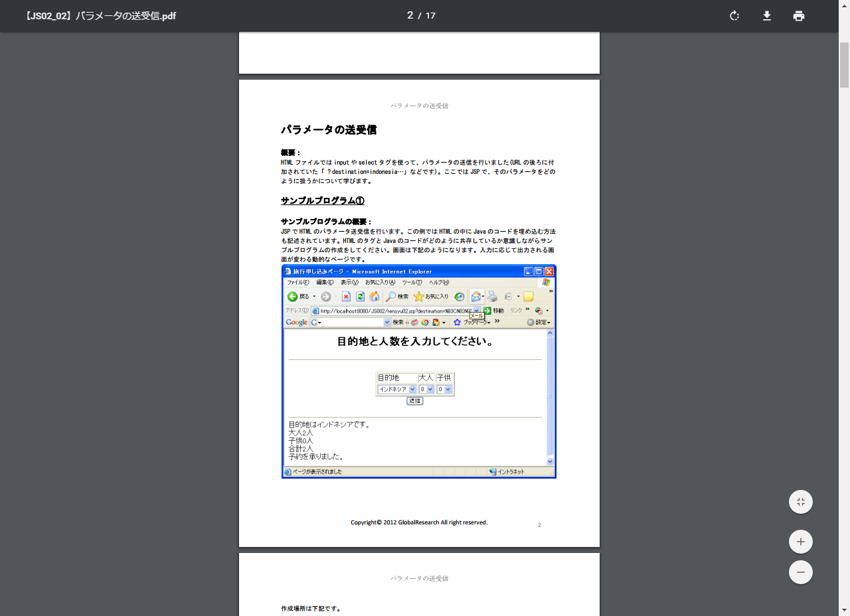Click the 移動 go button
Viewport: 850px width, 616px height.
click(493, 311)
